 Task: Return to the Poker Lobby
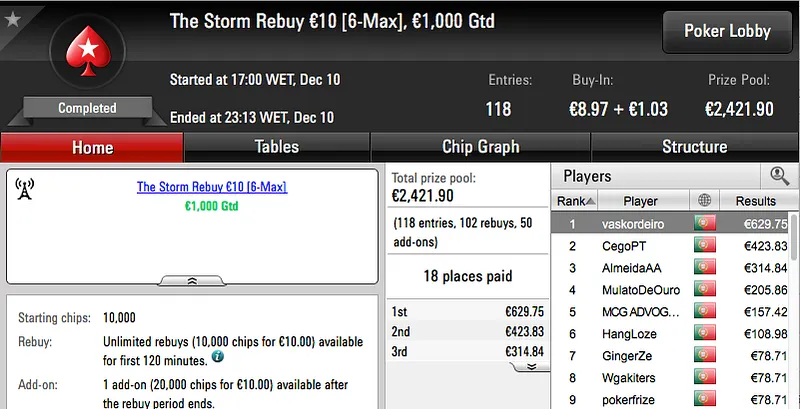pyautogui.click(x=727, y=31)
